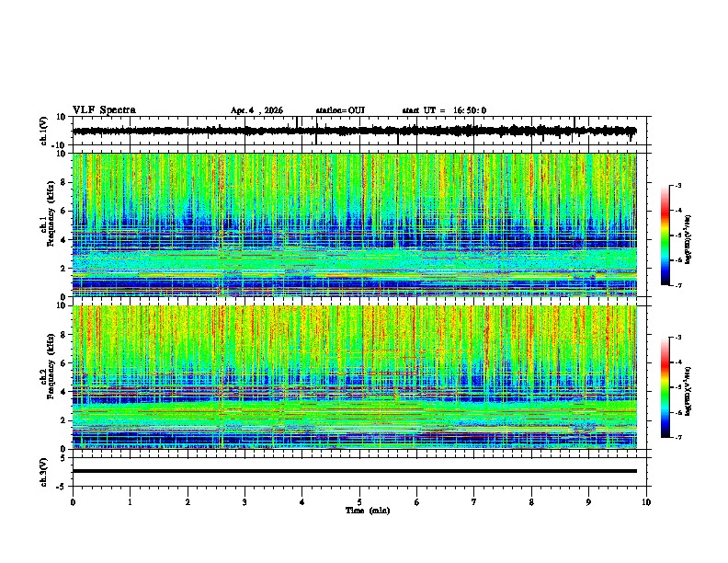Screen dimensions: 728x563
Task: Click the "6" kHz tick on ch.1 frequency axis
Action: click(x=63, y=211)
